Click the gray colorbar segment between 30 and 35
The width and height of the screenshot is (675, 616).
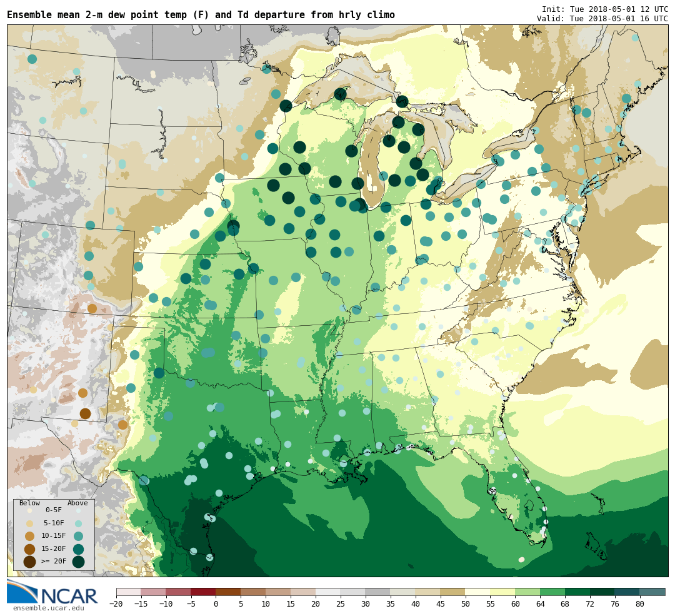378,592
